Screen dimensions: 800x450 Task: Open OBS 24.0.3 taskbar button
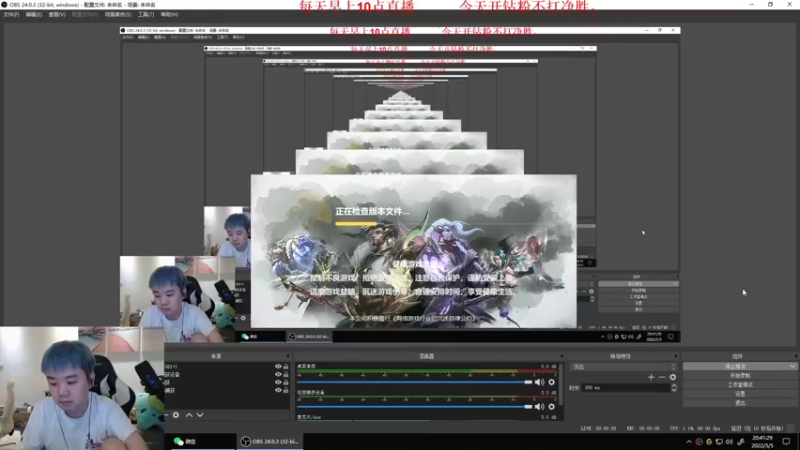[270, 441]
